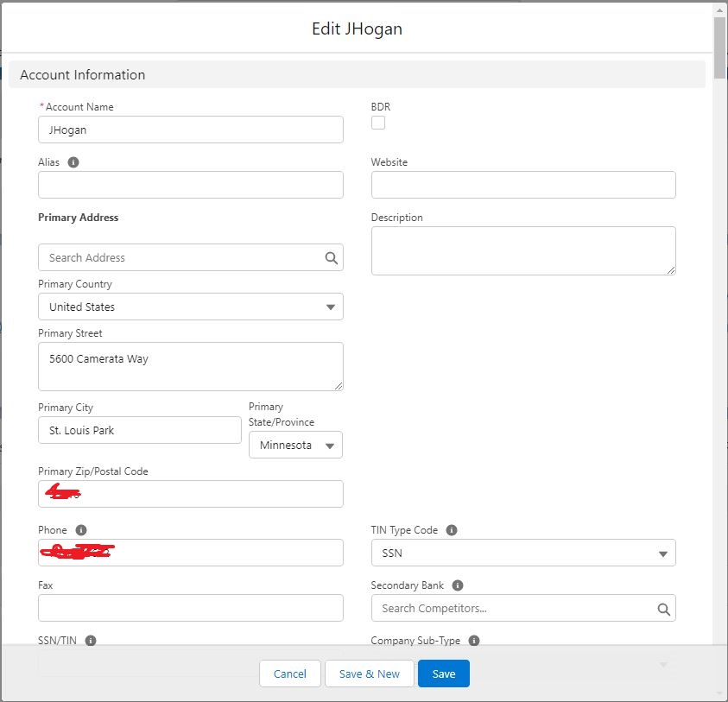Click the Company Sub-Type info icon

pyautogui.click(x=474, y=641)
